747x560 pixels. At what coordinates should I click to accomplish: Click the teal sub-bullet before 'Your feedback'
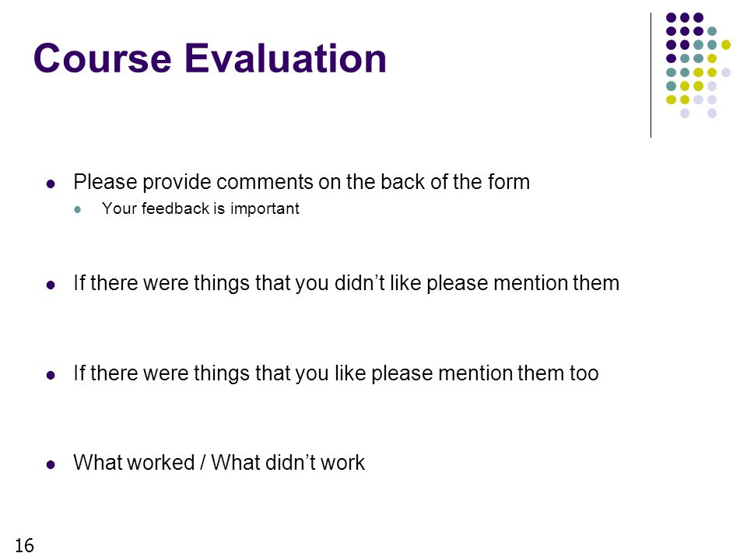pyautogui.click(x=78, y=209)
